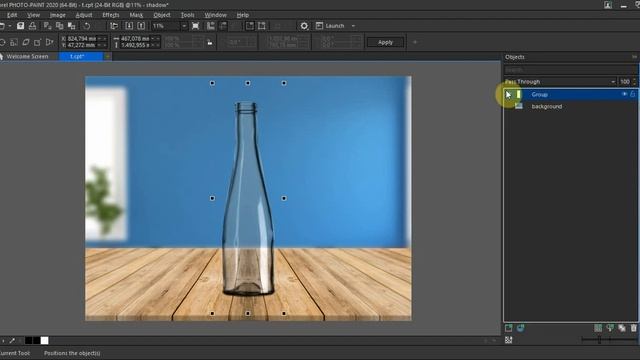Click the plus button right of Apply
Screen dimensions: 640x360
click(415, 42)
